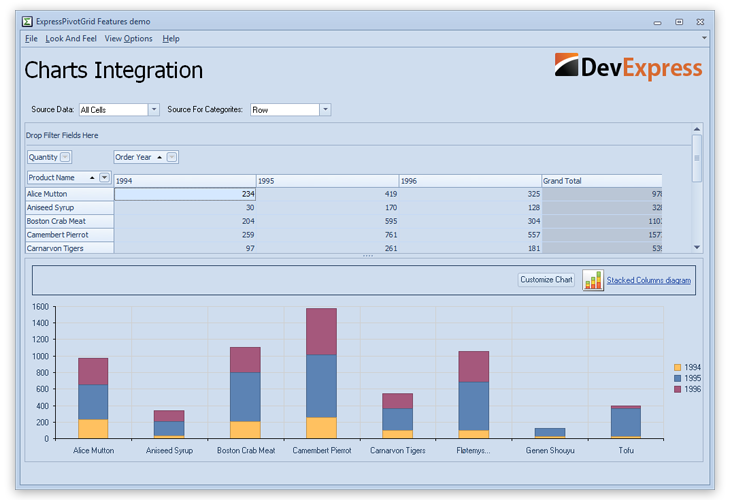
Task: Click the pivot grid vertical scrollbar thumb
Action: pyautogui.click(x=697, y=158)
